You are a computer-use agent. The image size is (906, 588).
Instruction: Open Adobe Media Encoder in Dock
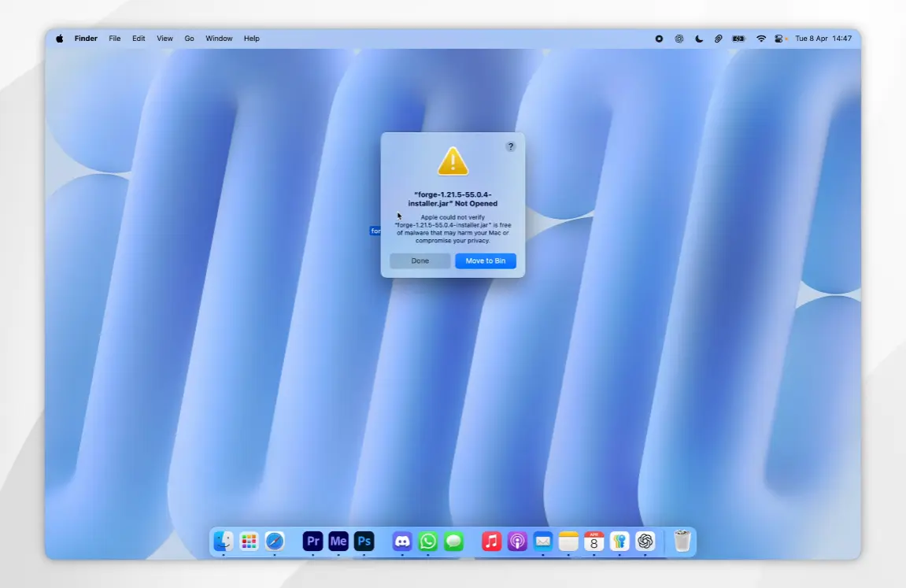click(338, 542)
